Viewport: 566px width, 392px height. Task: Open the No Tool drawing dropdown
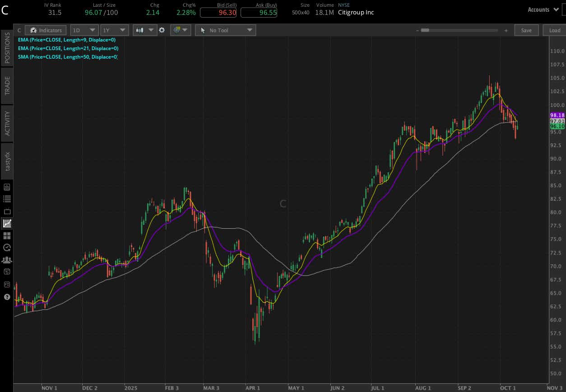point(225,30)
